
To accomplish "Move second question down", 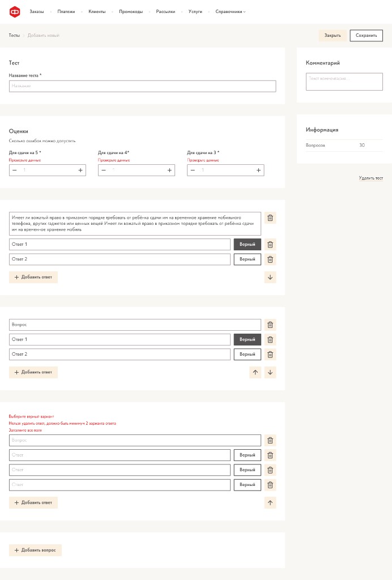I will (270, 372).
